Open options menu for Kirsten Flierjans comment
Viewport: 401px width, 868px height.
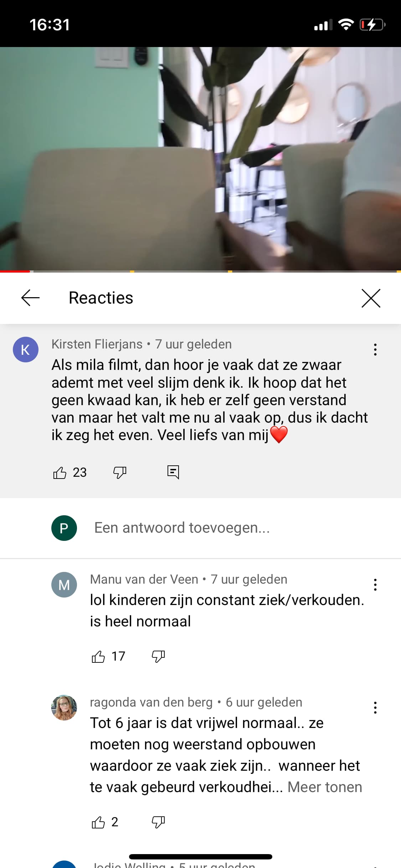click(x=375, y=350)
